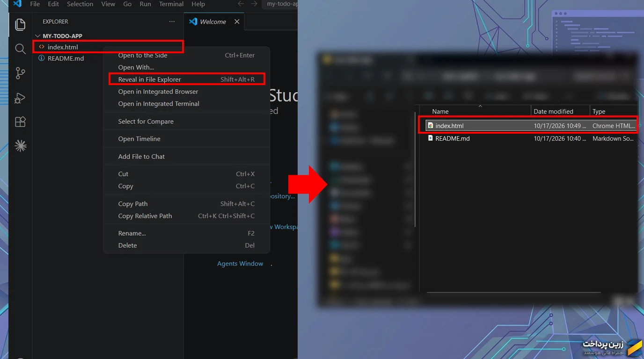Open the Terminal menu
644x359 pixels.
pyautogui.click(x=171, y=4)
